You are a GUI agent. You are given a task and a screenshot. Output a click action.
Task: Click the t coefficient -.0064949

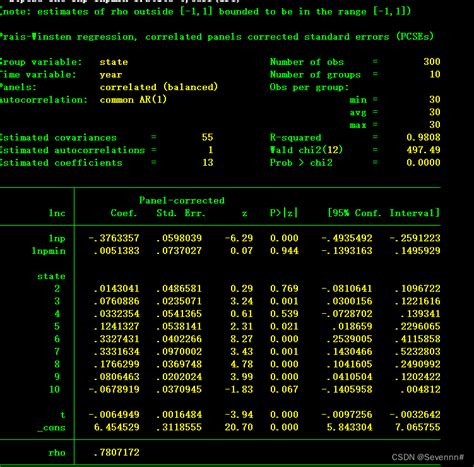(114, 414)
